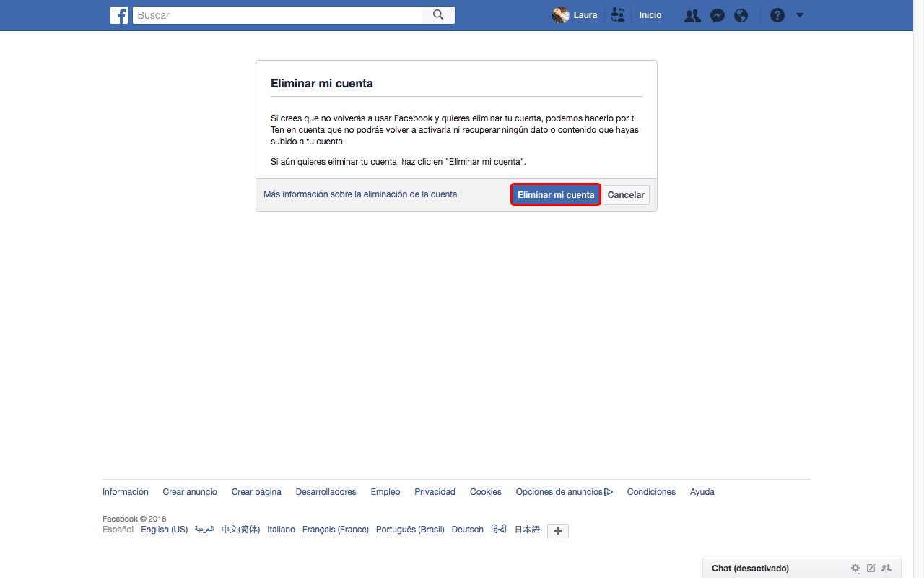Switch language to English (US)
Image resolution: width=924 pixels, height=578 pixels.
tap(164, 530)
